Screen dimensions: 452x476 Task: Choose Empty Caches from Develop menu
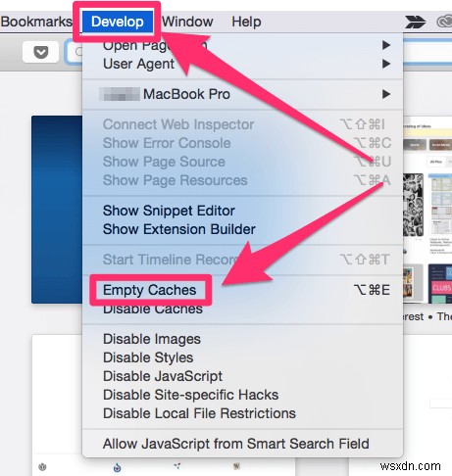pos(242,290)
